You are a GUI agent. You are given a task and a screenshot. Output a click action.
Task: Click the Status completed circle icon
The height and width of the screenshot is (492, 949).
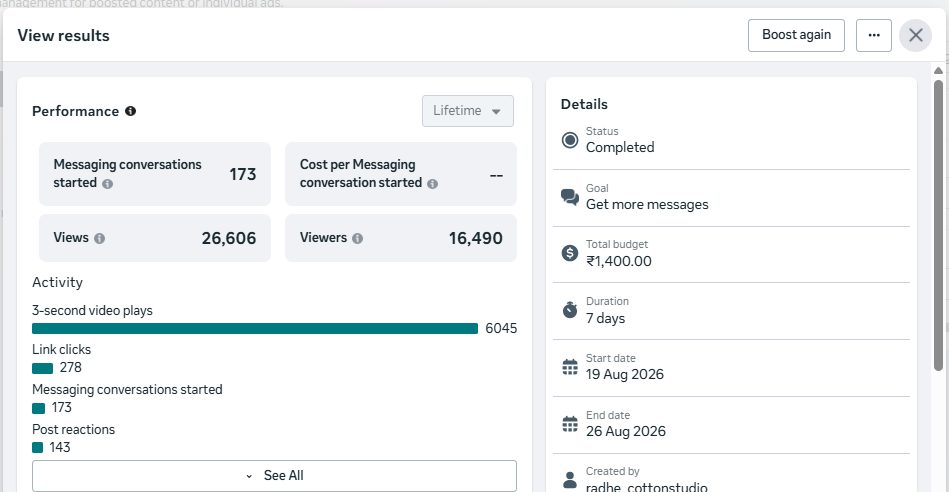570,140
